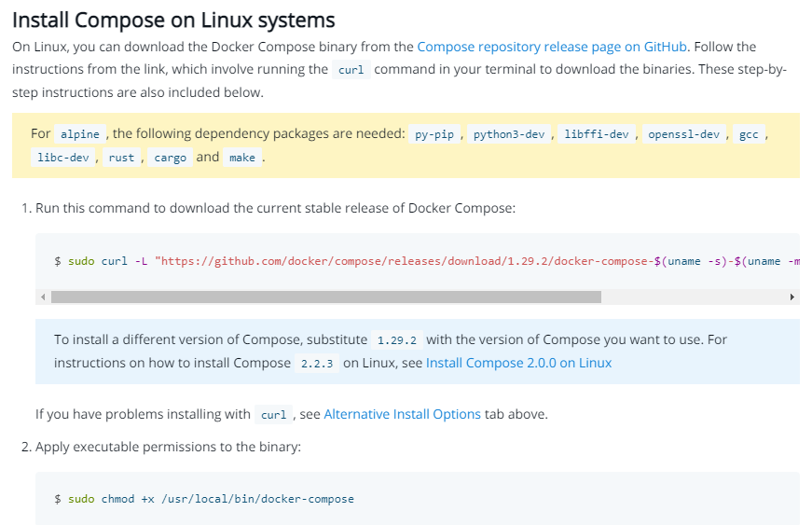Click the inline code 'gcc'
This screenshot has width=812, height=525.
coord(749,134)
